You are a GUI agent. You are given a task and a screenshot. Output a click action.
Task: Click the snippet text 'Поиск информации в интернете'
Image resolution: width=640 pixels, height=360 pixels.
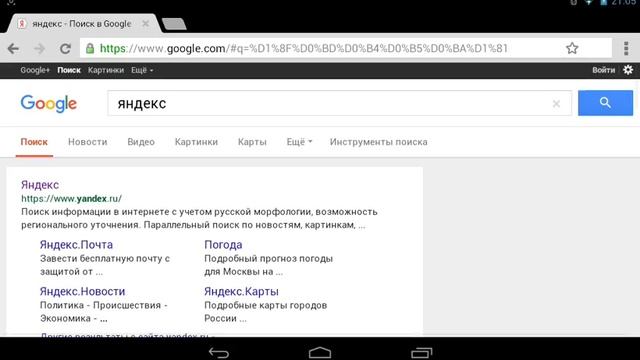[x=95, y=212]
